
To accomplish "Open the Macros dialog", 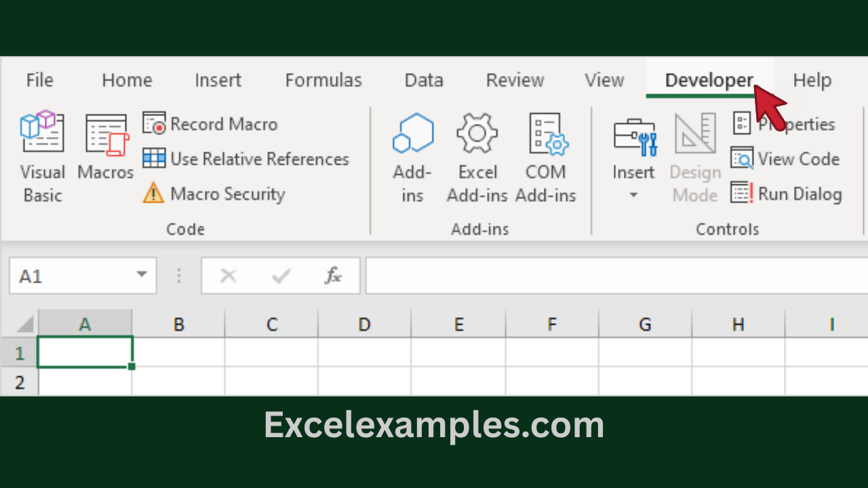I will click(106, 148).
